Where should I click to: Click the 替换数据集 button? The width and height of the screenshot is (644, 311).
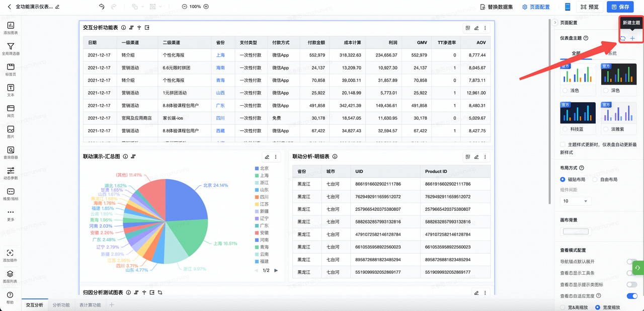[x=496, y=7]
